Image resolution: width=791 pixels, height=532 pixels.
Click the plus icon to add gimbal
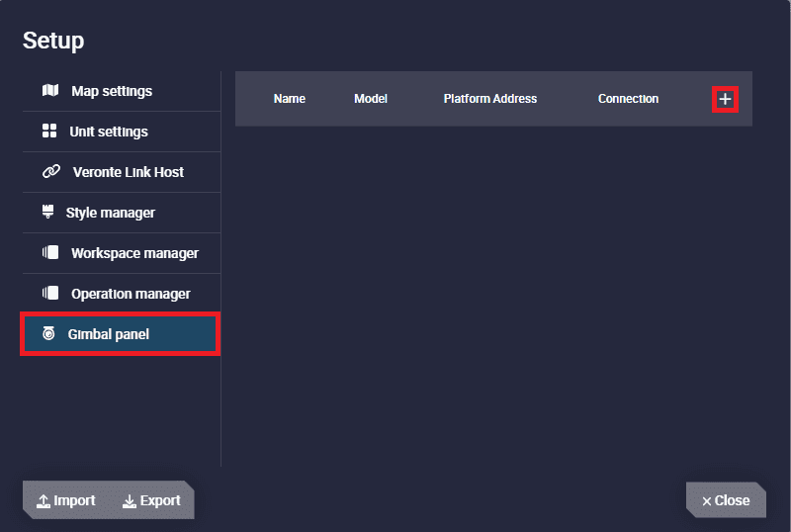[x=725, y=99]
